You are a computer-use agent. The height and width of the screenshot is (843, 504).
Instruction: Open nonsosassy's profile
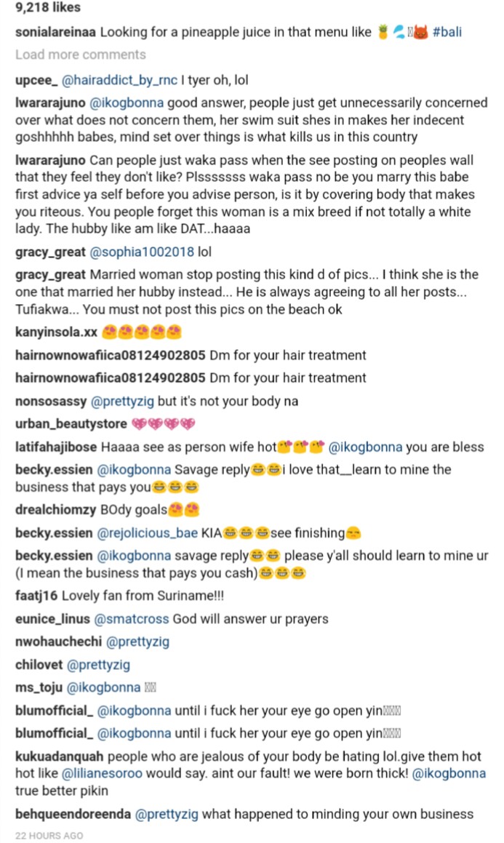pos(49,401)
